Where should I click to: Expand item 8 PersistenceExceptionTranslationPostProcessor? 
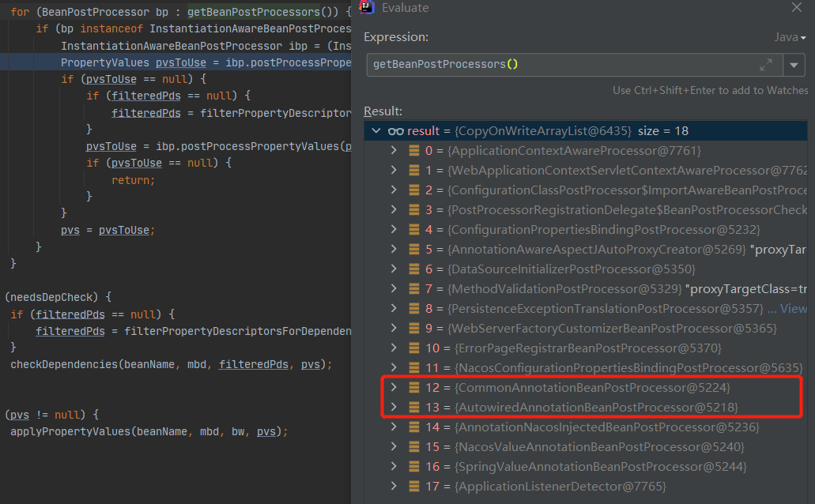(x=394, y=308)
